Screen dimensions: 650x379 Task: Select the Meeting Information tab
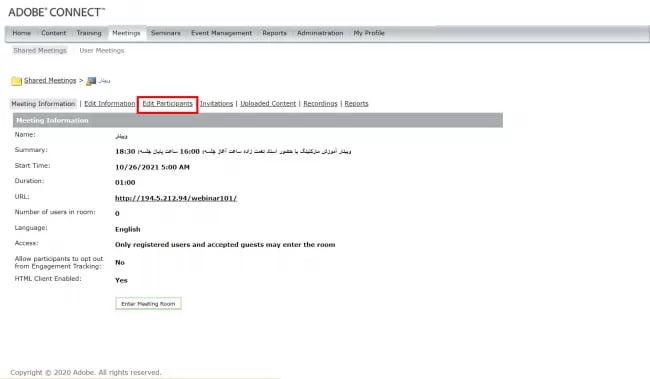tap(43, 104)
